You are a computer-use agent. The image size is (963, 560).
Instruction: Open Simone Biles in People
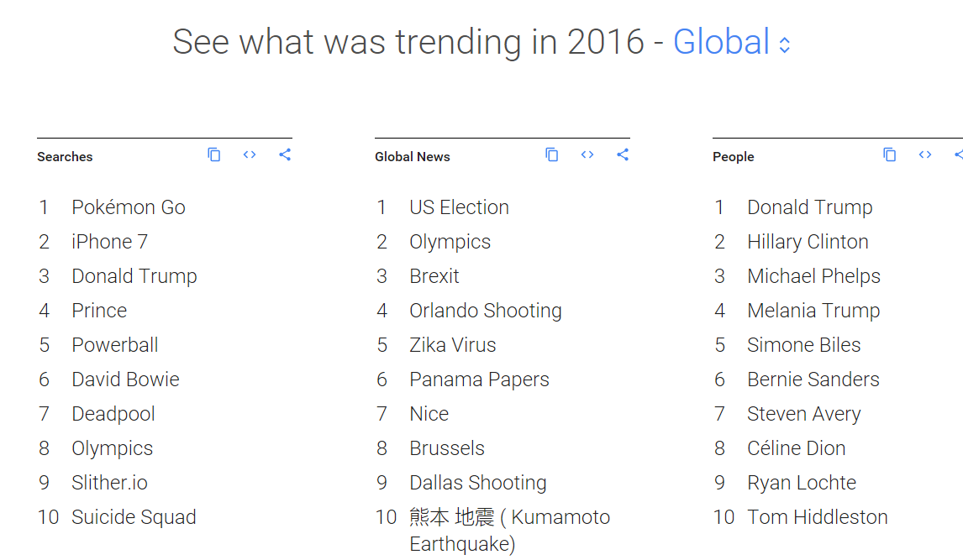(x=803, y=345)
